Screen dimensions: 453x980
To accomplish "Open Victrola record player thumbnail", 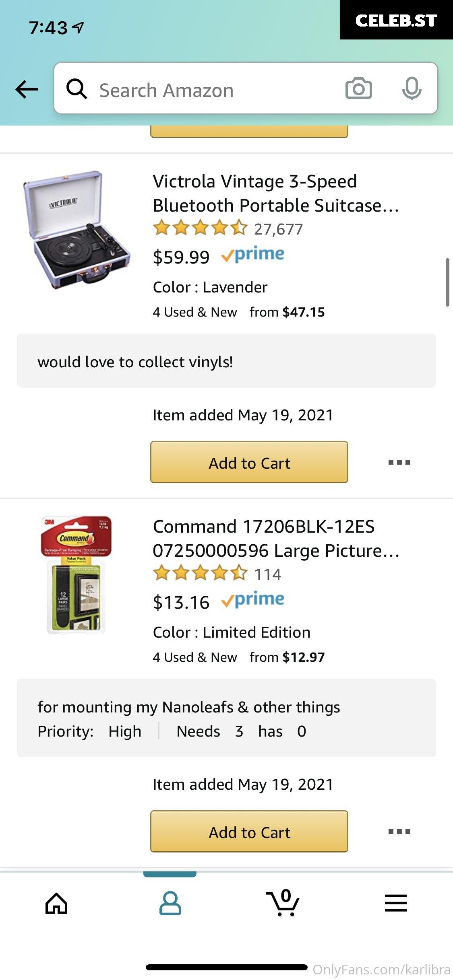I will coord(77,229).
